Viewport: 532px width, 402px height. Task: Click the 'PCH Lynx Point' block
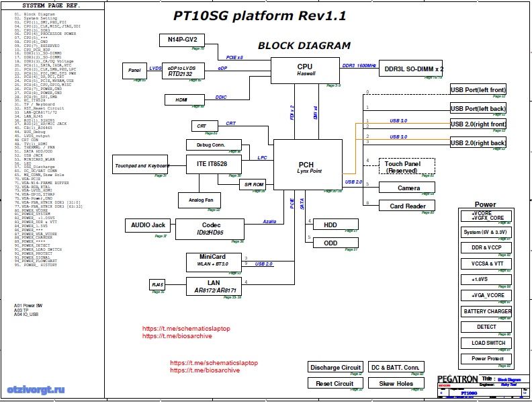308,165
